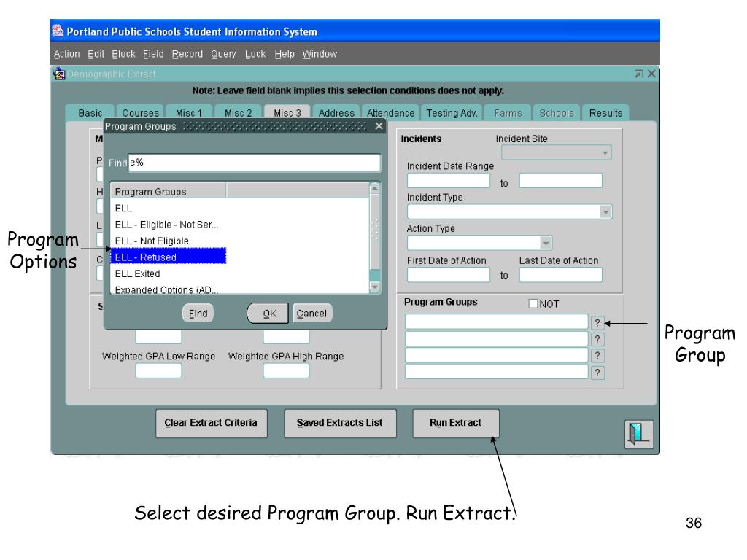Select ELL in the program list
This screenshot has height=560, width=747.
pos(169,208)
